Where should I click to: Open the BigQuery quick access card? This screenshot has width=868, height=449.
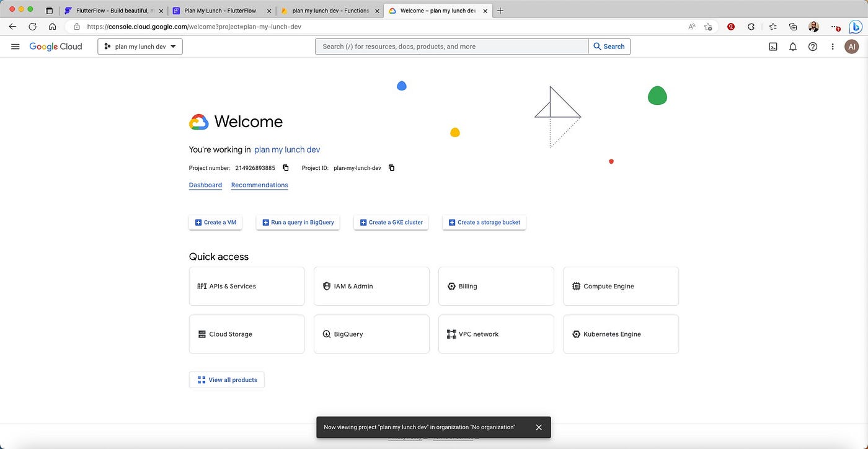[371, 334]
